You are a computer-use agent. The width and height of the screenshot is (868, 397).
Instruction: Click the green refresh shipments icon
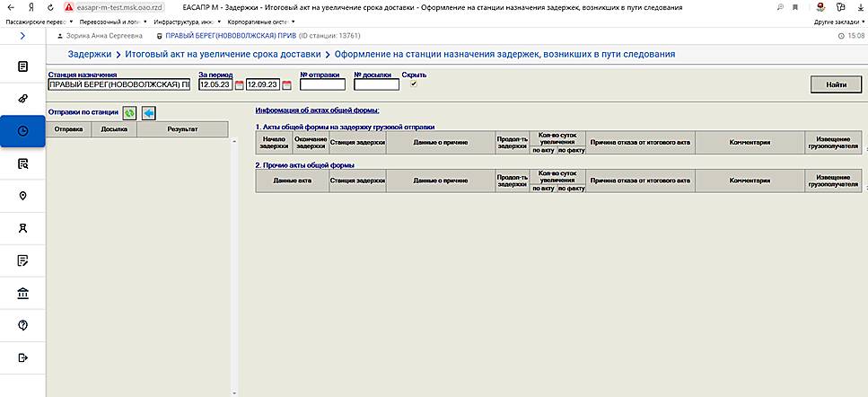coord(130,113)
